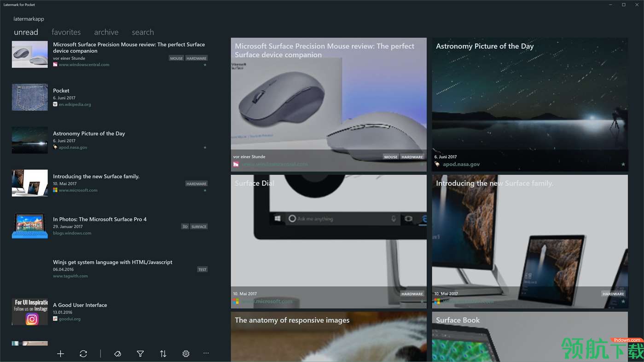644x362 pixels.
Task: Switch to the unread tab
Action: (x=26, y=32)
